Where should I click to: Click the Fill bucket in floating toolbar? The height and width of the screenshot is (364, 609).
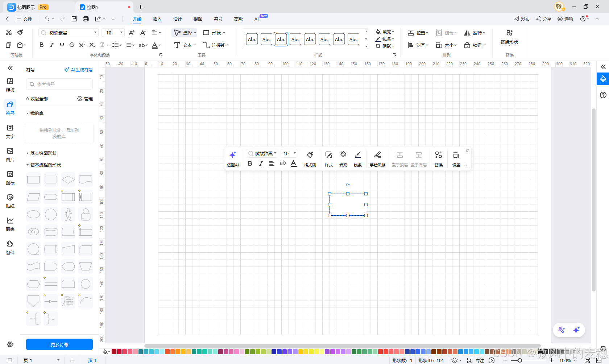(x=343, y=158)
